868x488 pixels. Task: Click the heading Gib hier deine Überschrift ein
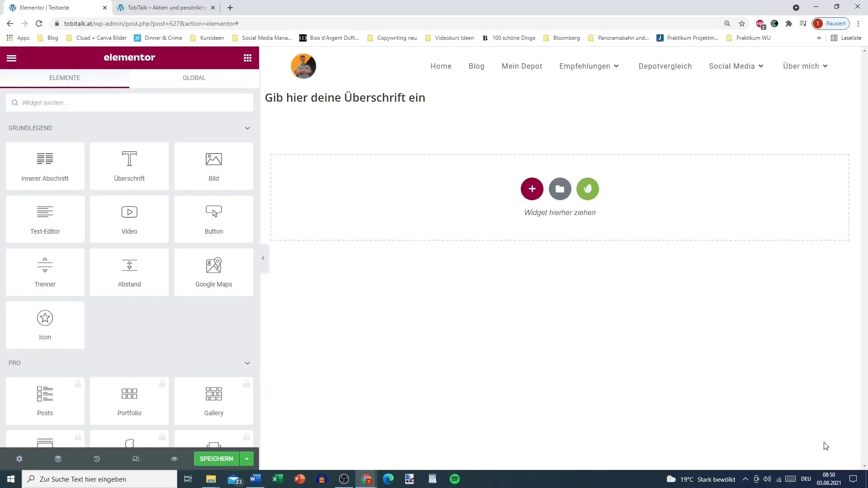345,98
